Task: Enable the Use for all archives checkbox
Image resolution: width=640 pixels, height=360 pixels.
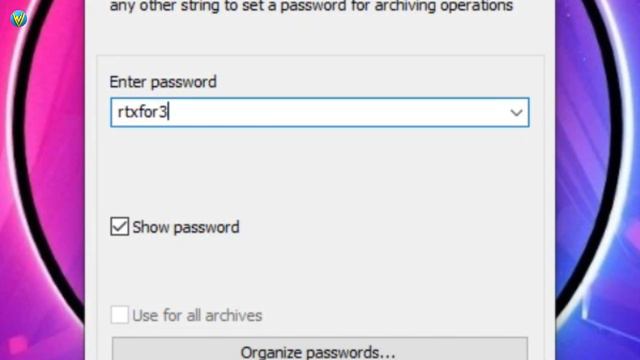Action: click(x=120, y=315)
